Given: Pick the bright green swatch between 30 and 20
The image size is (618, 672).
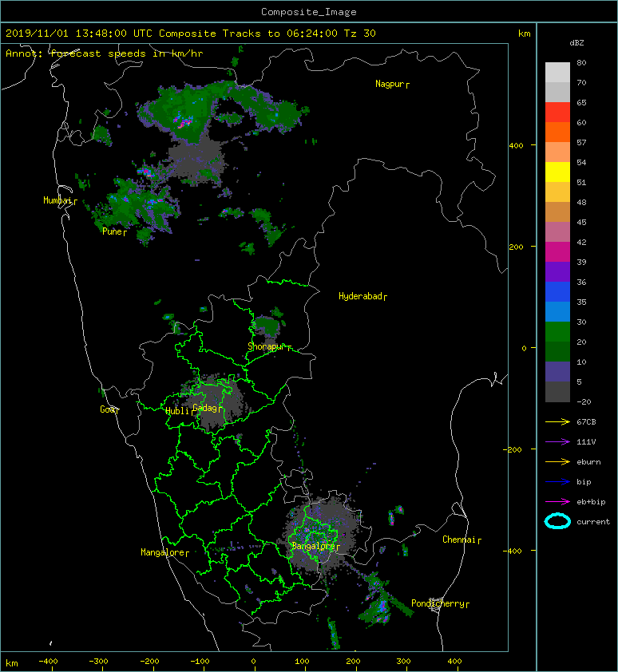Looking at the screenshot, I should click(x=557, y=332).
